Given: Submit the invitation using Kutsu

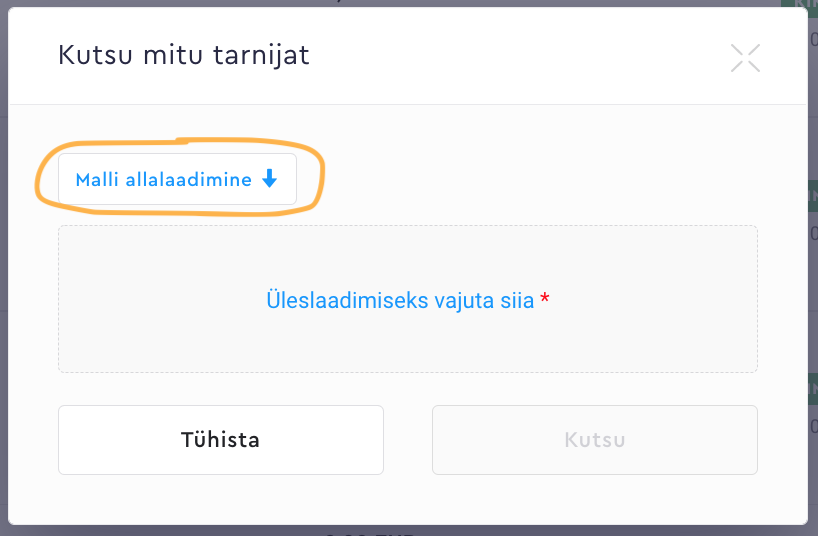Looking at the screenshot, I should [x=594, y=440].
